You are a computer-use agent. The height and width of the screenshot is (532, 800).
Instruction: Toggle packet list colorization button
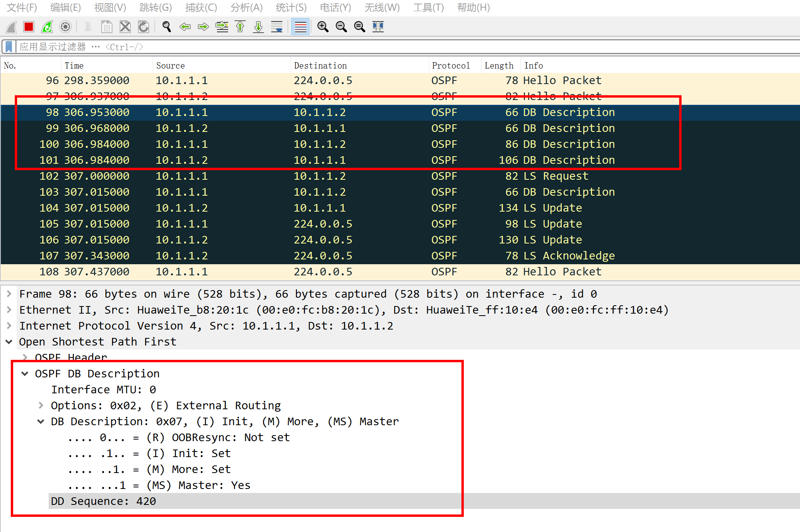pyautogui.click(x=300, y=27)
